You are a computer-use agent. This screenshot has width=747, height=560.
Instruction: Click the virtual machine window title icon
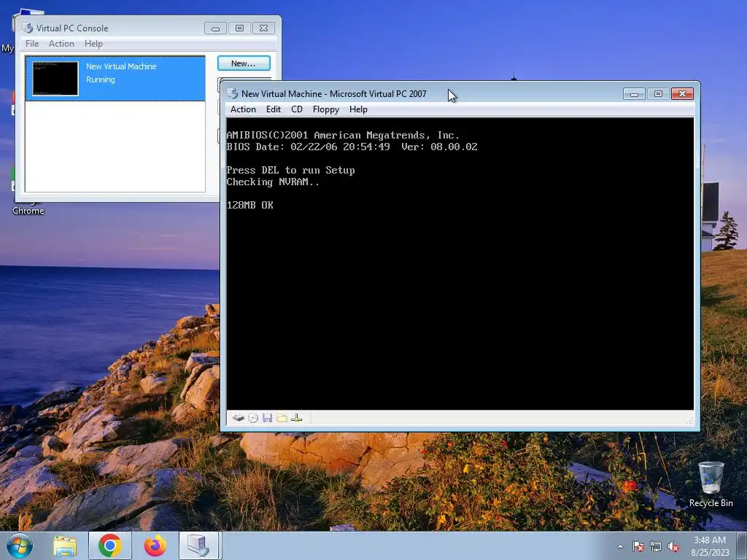233,94
